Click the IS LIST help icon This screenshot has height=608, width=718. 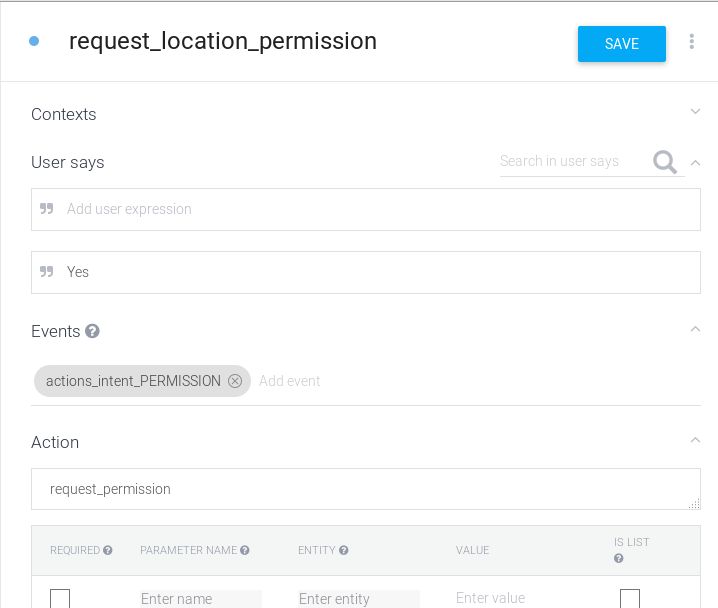pos(619,559)
